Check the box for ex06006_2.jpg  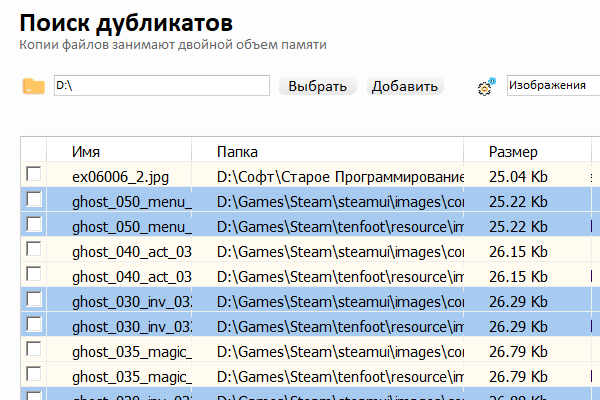[x=34, y=175]
